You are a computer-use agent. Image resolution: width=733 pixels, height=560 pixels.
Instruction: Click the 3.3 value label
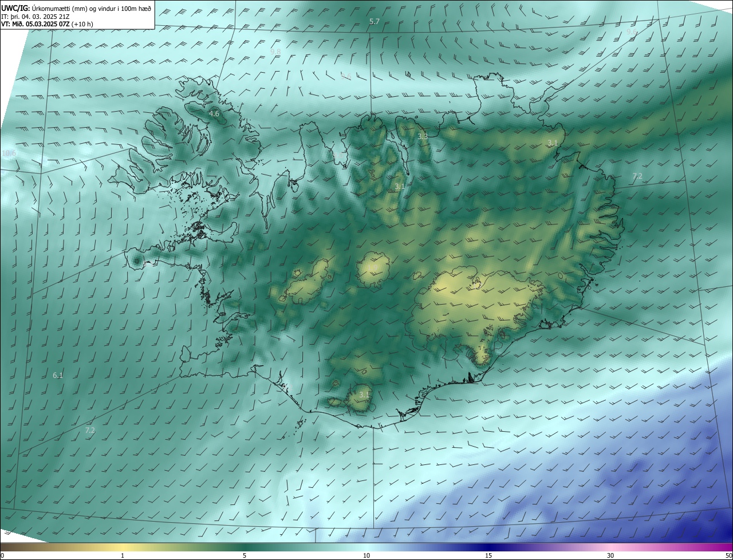(x=423, y=136)
